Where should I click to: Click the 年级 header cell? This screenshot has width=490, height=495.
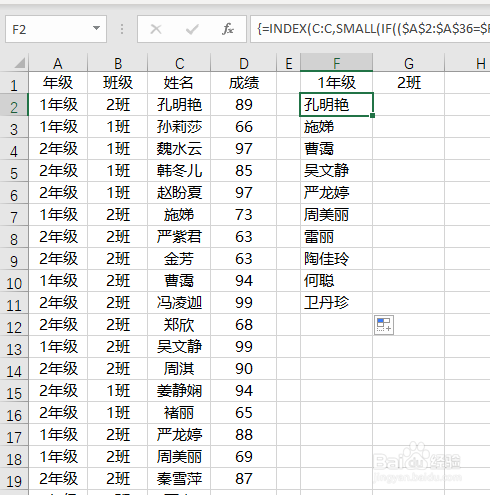[x=58, y=83]
